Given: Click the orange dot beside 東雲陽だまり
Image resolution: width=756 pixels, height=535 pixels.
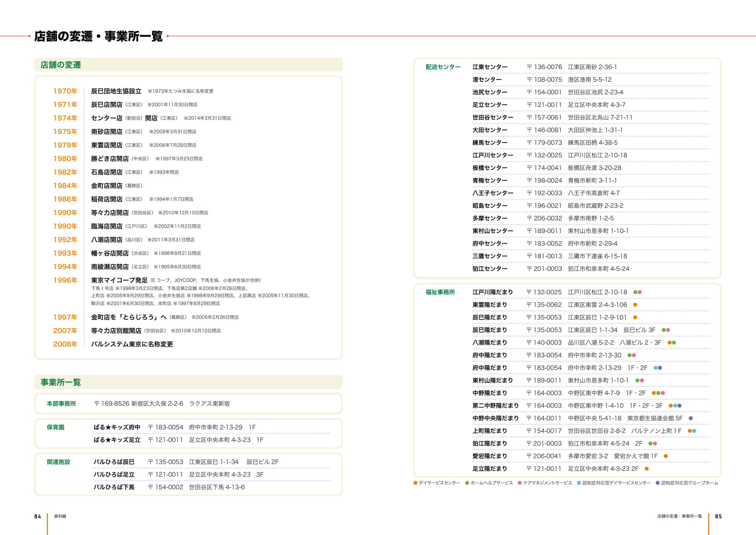Looking at the screenshot, I should pos(635,305).
